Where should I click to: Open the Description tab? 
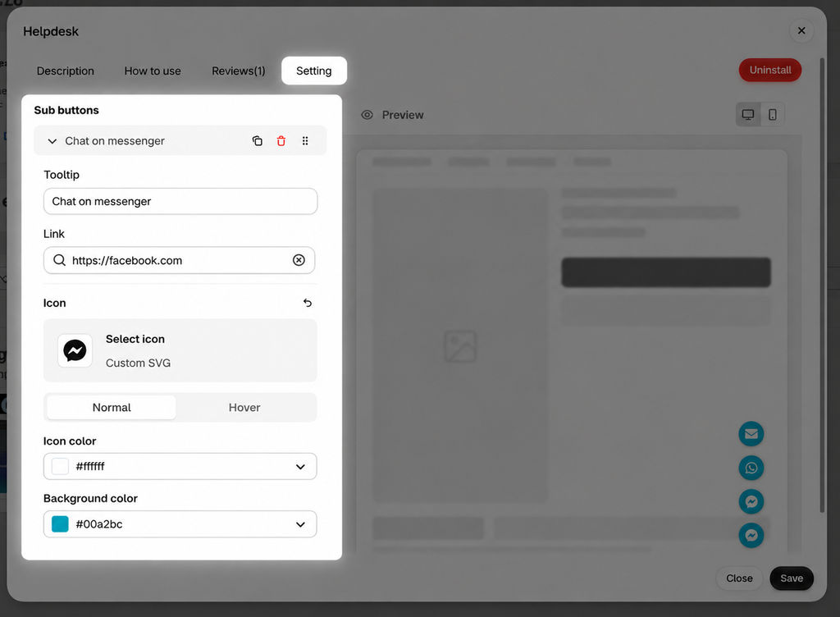(x=66, y=71)
